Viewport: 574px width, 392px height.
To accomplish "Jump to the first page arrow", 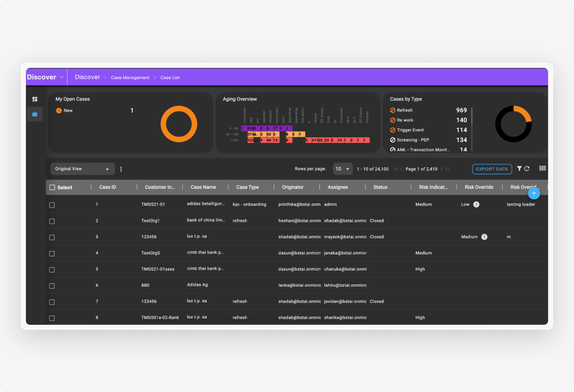I will pyautogui.click(x=396, y=169).
